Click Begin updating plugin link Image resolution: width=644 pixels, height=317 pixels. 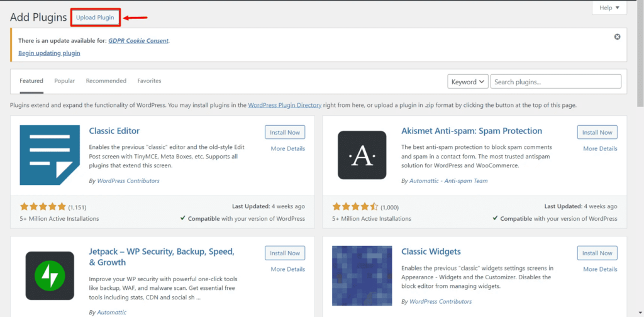point(49,53)
